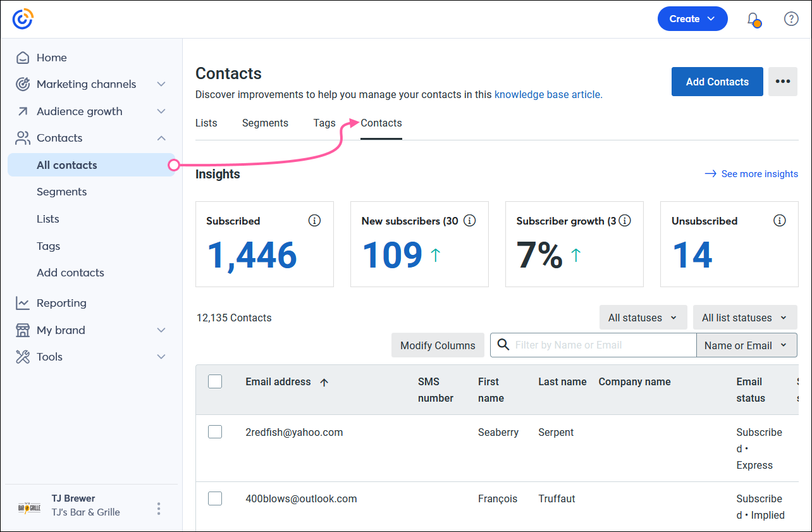Switch to the Tags tab
The image size is (812, 532).
324,123
